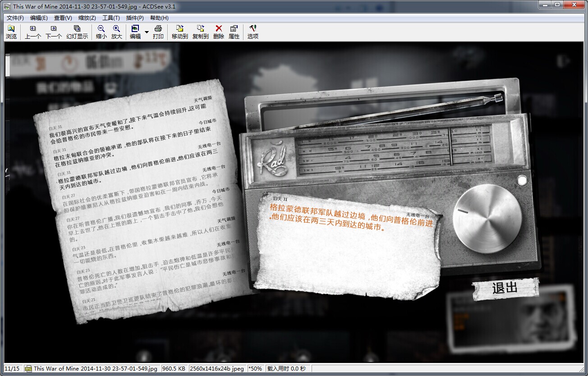Open the 选项 (Options) toolbar icon
This screenshot has width=588, height=376.
(253, 32)
